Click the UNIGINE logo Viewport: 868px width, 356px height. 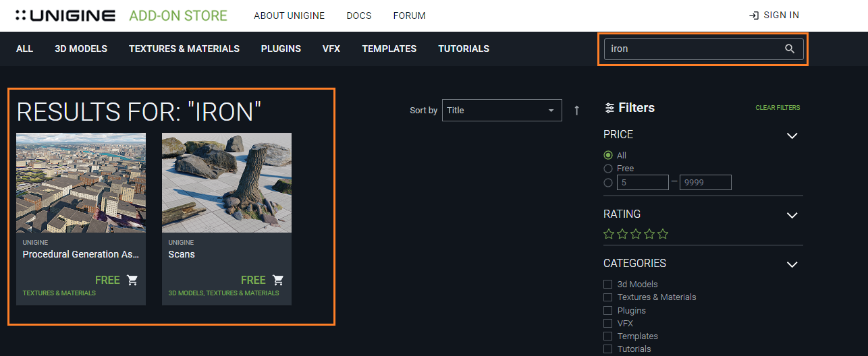click(x=65, y=15)
